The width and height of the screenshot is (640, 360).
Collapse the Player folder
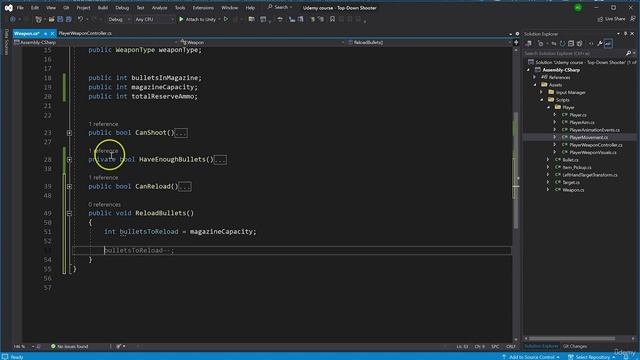click(x=549, y=107)
